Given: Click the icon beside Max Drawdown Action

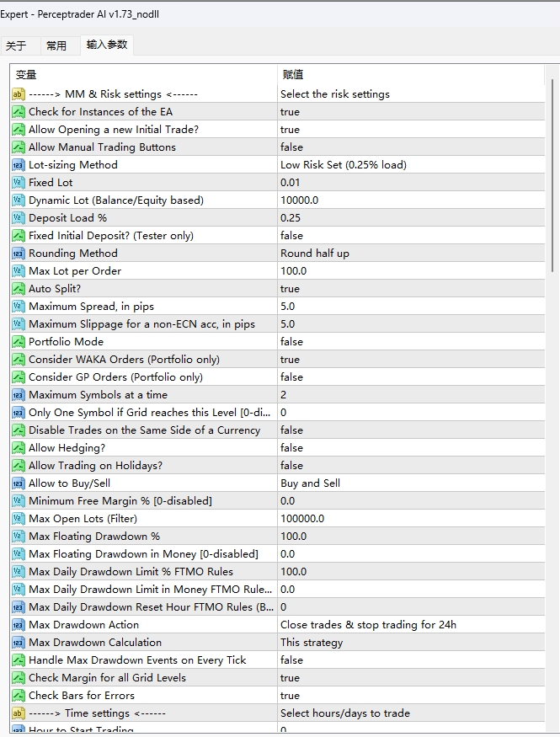Looking at the screenshot, I should click(x=18, y=625).
